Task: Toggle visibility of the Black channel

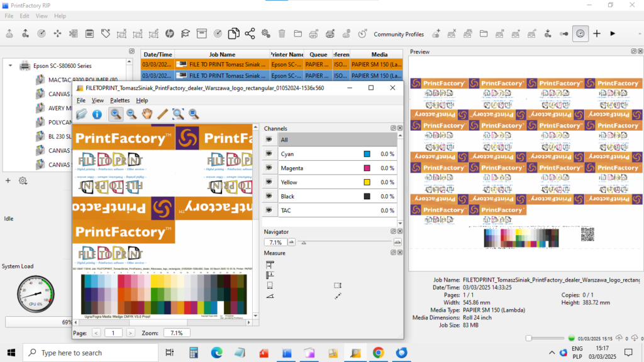Action: [269, 195]
